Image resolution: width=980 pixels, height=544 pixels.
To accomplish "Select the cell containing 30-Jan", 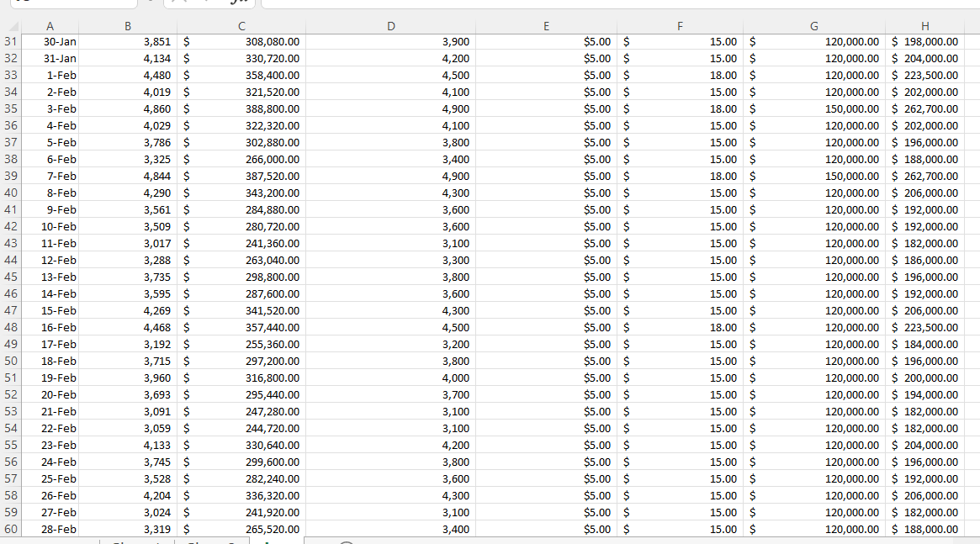I will [x=50, y=41].
